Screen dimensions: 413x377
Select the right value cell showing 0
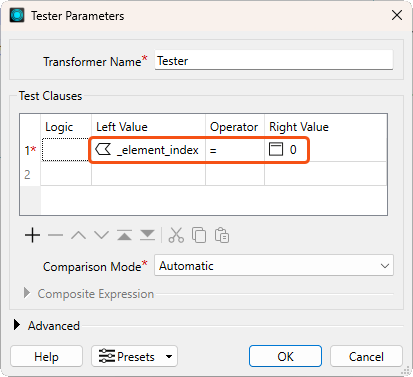[x=326, y=150]
